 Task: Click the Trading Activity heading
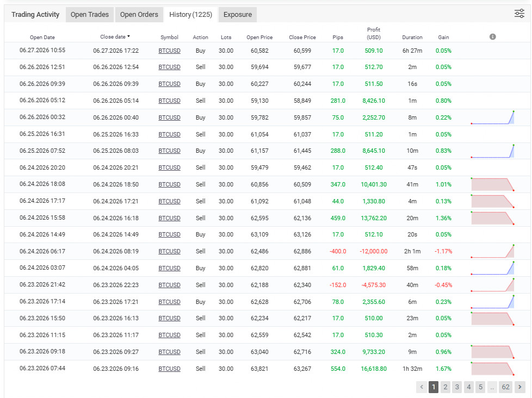pos(35,15)
